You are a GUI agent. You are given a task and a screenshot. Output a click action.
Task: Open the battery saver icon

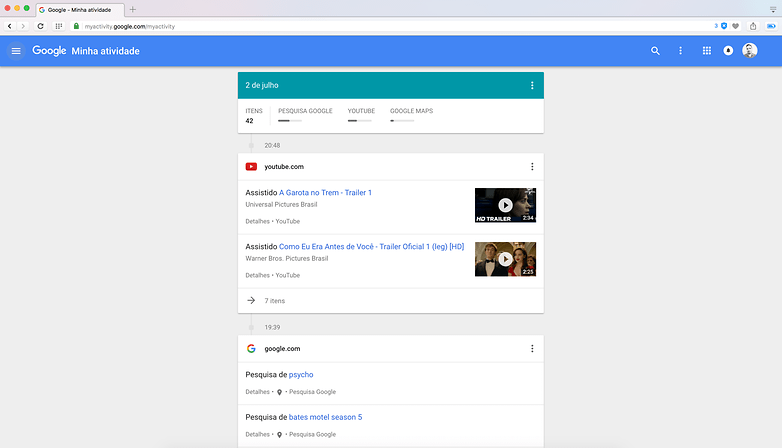771,26
